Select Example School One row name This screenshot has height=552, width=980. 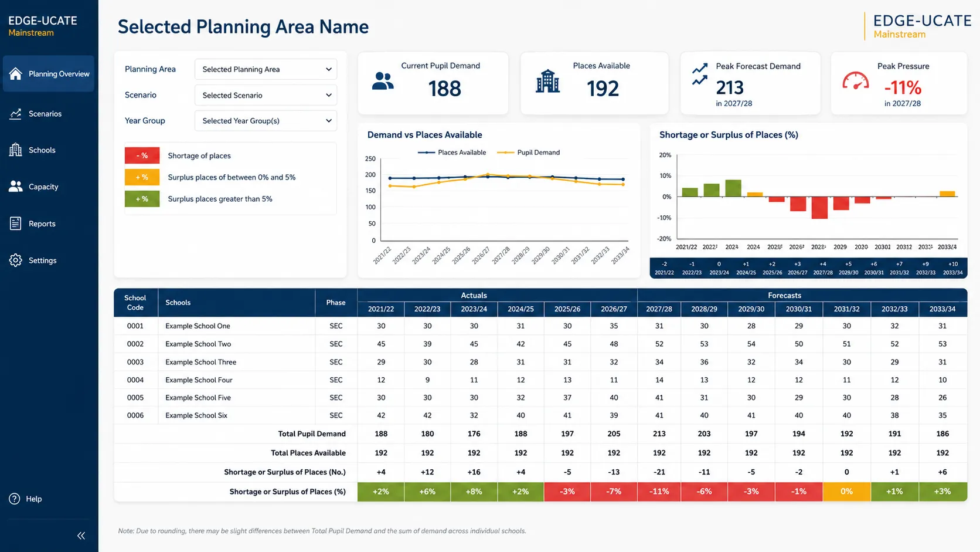(x=198, y=326)
